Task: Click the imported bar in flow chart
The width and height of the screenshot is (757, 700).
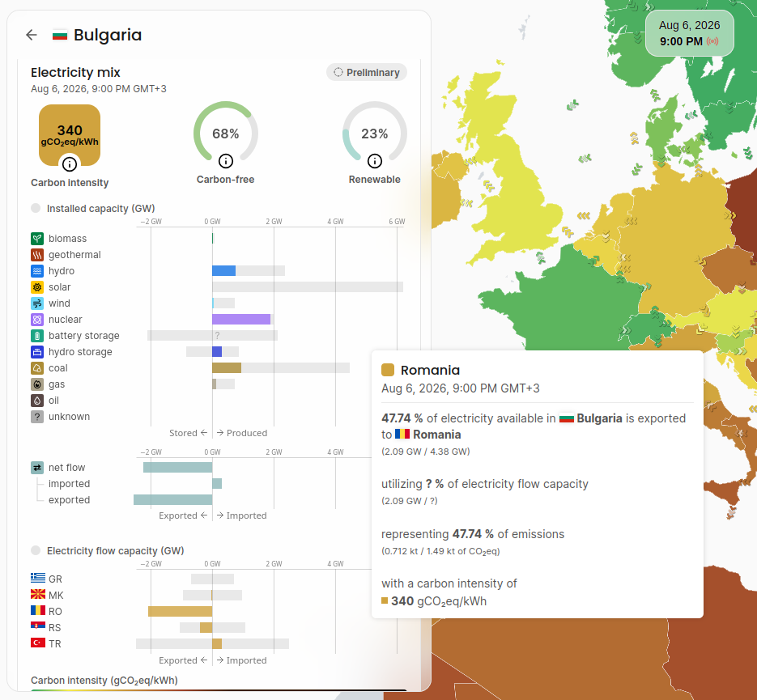Action: click(x=217, y=483)
